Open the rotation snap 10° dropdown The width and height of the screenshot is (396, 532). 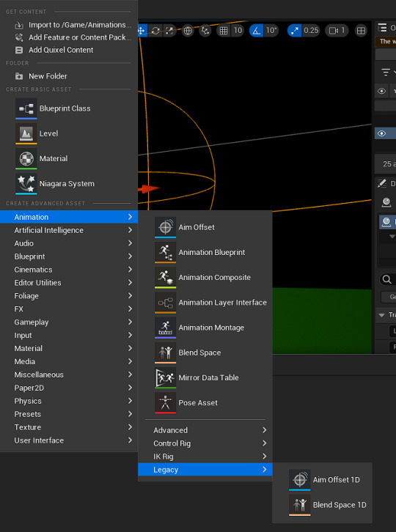(x=271, y=31)
